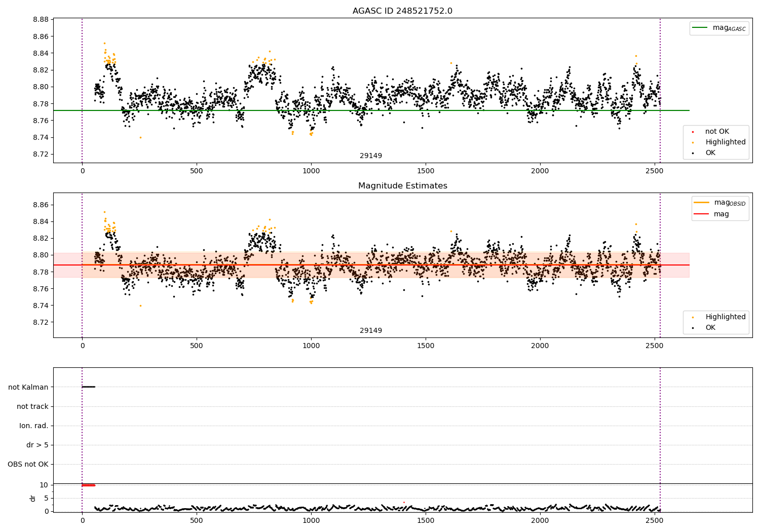Click the '29149' label in Magnitude Estimates plot
Viewport: 760px width, 532px height.
[x=371, y=331]
